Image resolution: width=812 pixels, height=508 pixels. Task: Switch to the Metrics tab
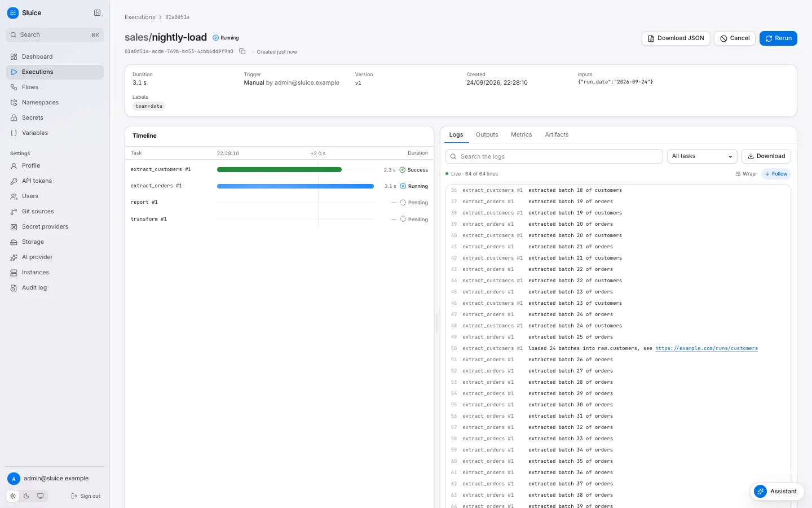click(521, 135)
